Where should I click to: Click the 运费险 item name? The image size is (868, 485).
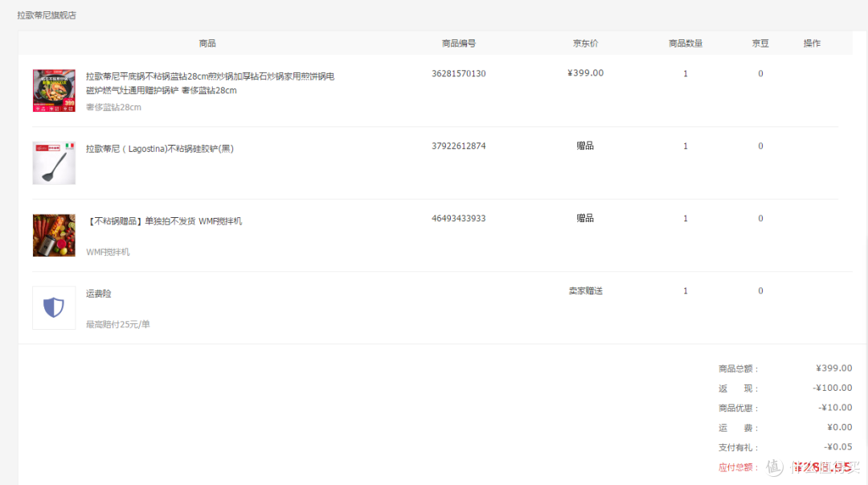click(99, 294)
